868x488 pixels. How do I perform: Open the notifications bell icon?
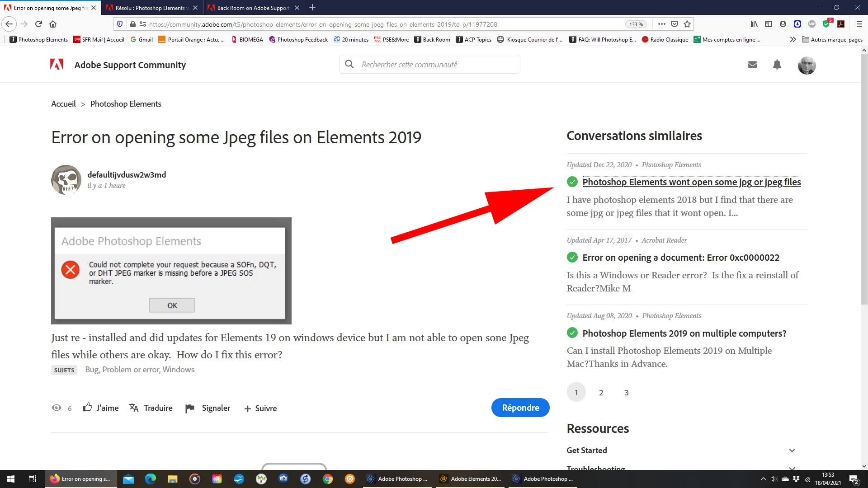coord(777,65)
